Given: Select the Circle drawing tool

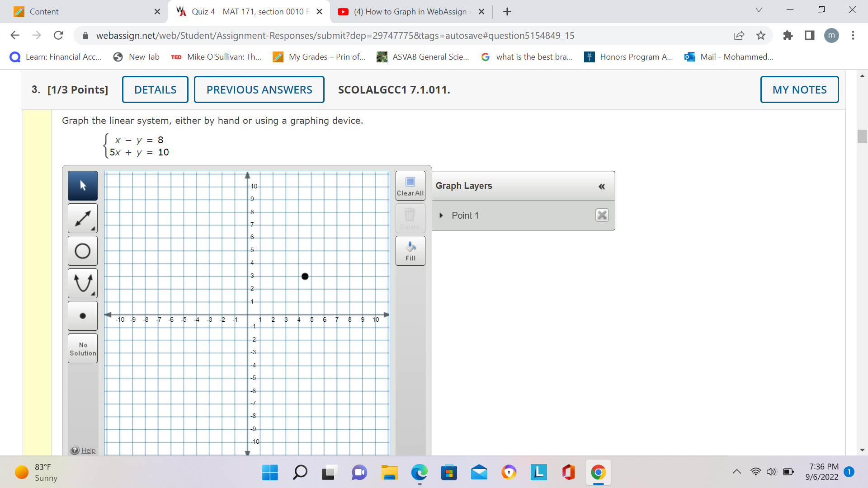Looking at the screenshot, I should click(83, 251).
